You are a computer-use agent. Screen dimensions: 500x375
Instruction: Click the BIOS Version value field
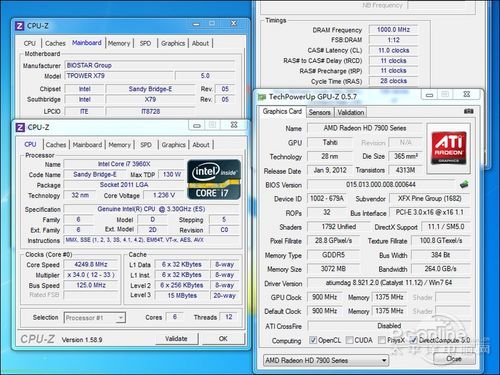tap(381, 185)
